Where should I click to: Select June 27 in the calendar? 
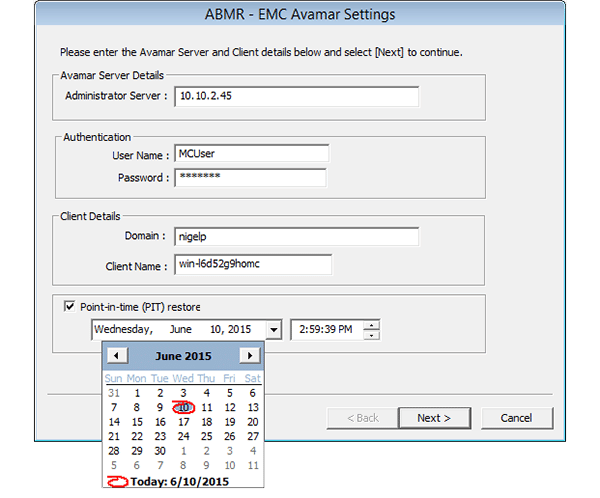coord(253,437)
